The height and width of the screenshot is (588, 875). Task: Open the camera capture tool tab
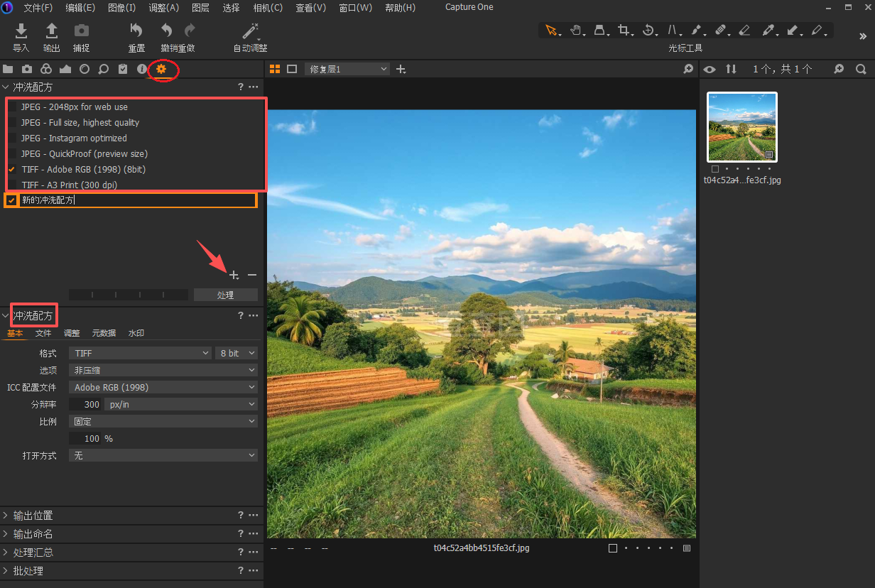pyautogui.click(x=27, y=69)
